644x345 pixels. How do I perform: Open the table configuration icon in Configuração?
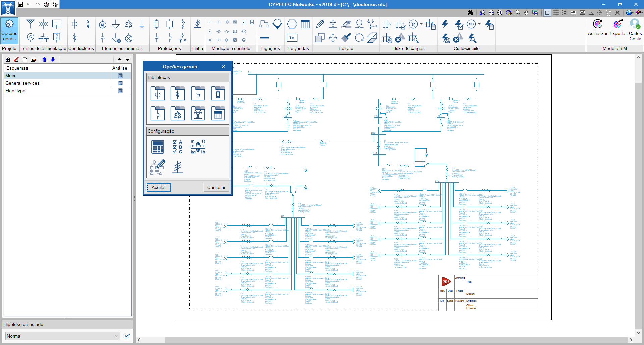[158, 147]
